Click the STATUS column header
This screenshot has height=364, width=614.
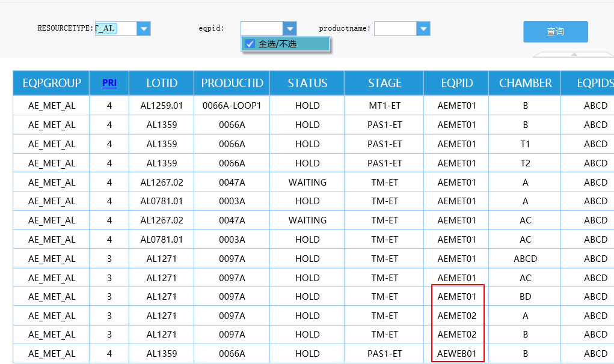tap(307, 83)
